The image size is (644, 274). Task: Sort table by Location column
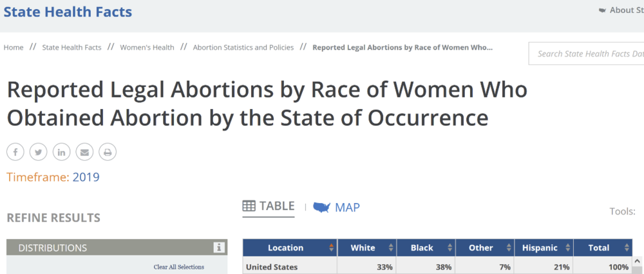pyautogui.click(x=331, y=248)
